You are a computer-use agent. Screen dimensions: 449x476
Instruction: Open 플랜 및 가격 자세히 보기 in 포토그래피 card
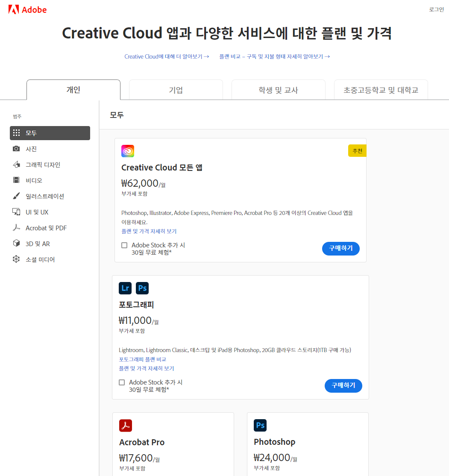click(147, 368)
